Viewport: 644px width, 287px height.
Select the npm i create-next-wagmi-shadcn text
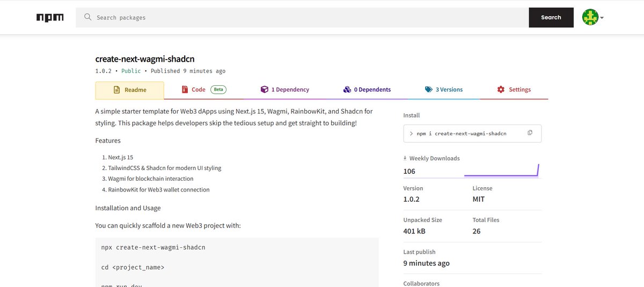pos(461,134)
